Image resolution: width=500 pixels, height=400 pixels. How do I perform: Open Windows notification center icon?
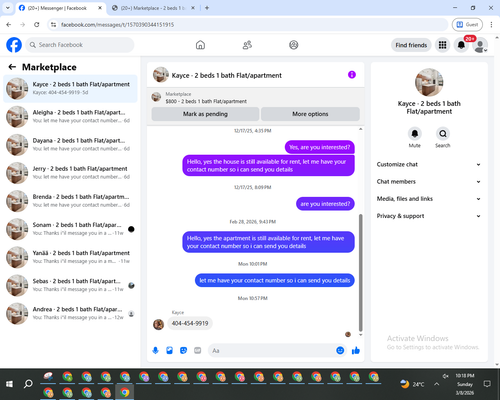[487, 384]
